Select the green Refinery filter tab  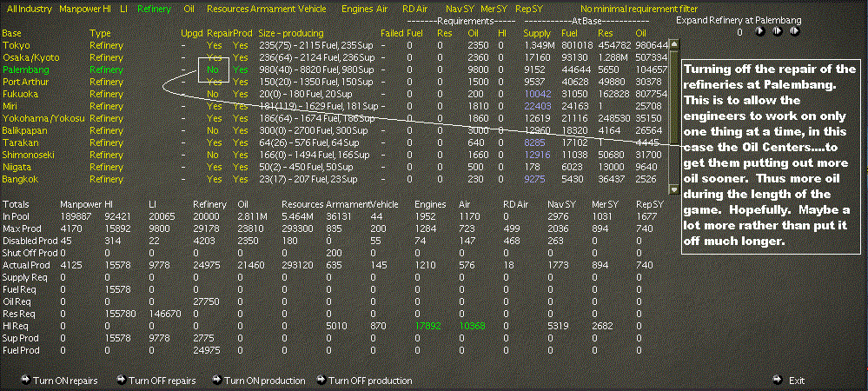click(155, 9)
